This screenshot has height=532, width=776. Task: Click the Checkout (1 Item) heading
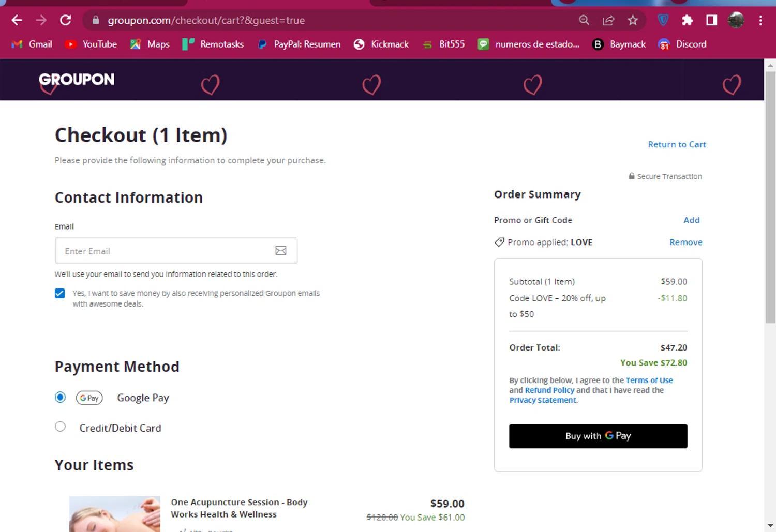141,135
